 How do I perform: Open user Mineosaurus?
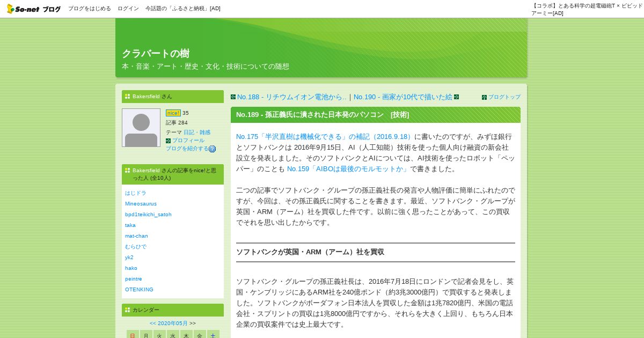pos(141,204)
